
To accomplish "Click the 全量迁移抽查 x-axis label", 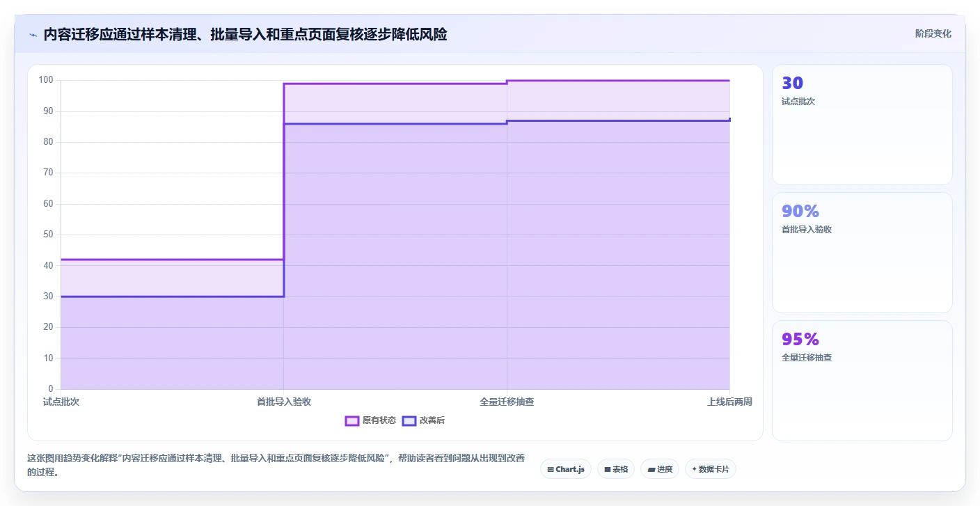I will 507,402.
